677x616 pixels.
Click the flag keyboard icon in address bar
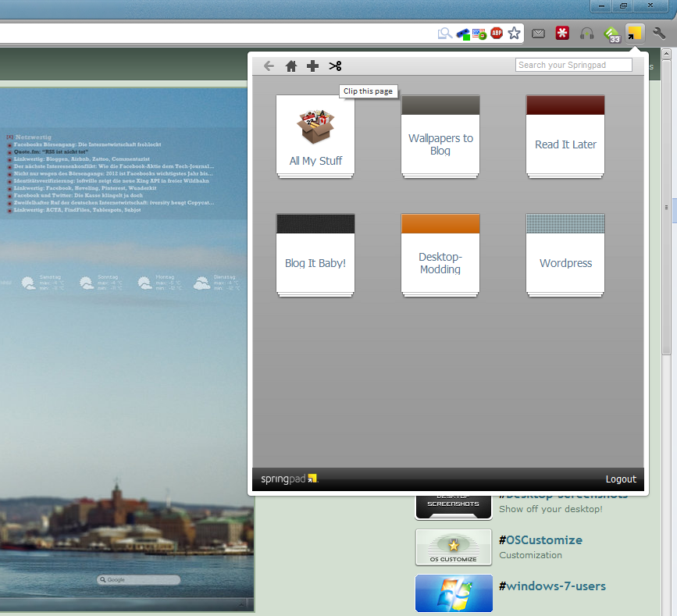[479, 34]
